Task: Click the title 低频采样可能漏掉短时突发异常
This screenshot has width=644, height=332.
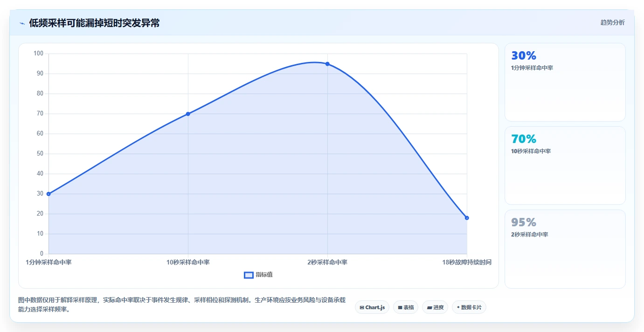Action: click(x=94, y=23)
